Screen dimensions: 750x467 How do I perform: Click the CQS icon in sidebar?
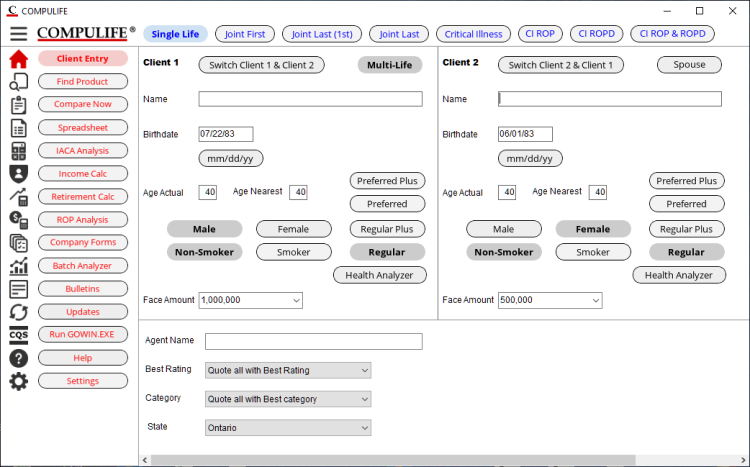(x=19, y=335)
